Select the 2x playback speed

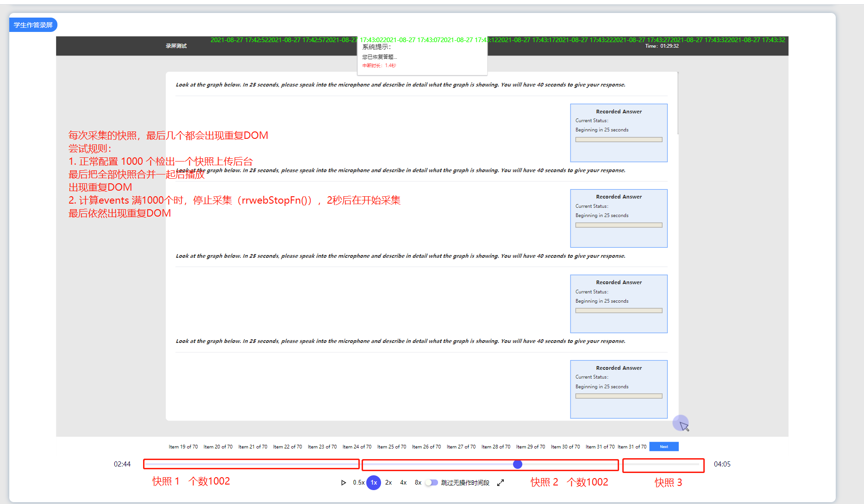[388, 482]
